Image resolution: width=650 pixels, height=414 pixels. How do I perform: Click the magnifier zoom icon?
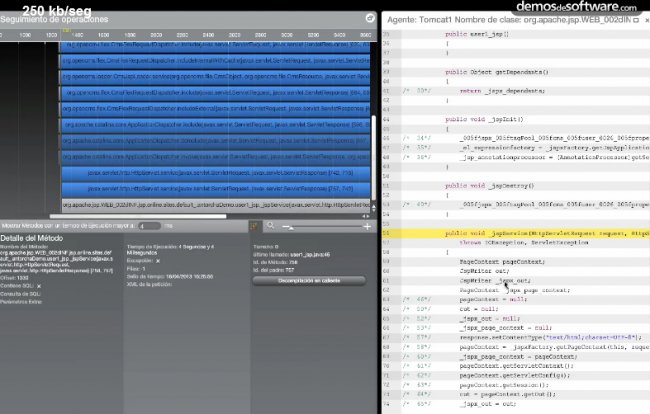tap(270, 226)
